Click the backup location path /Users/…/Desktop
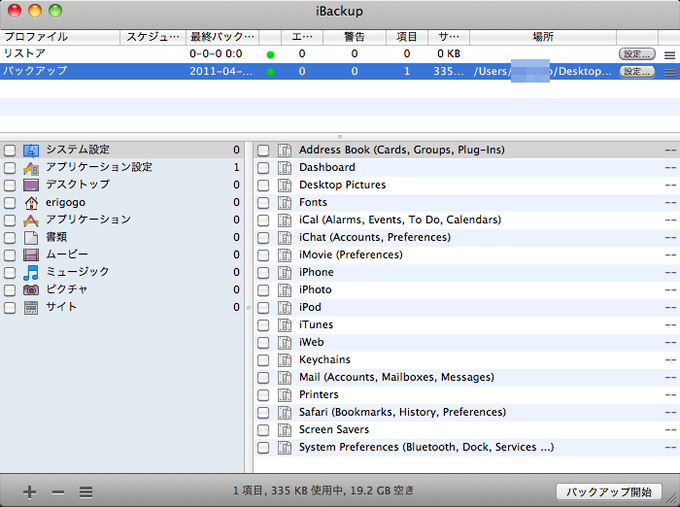 (543, 72)
